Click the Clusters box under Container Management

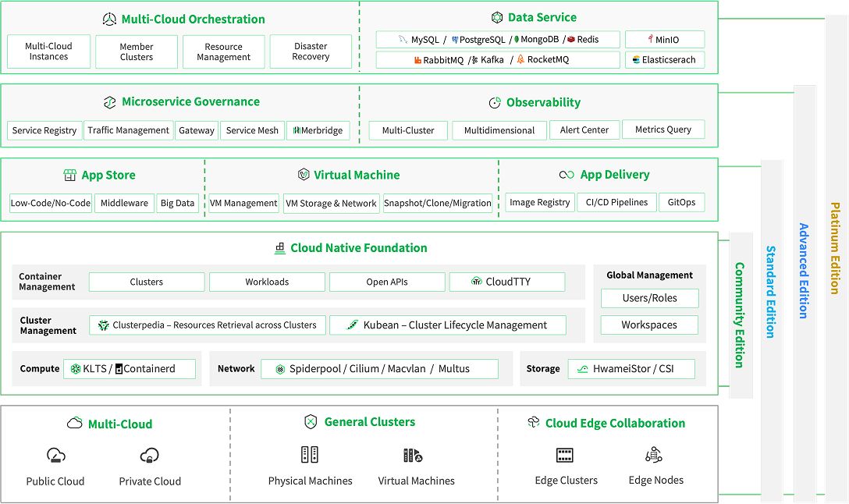pos(147,282)
